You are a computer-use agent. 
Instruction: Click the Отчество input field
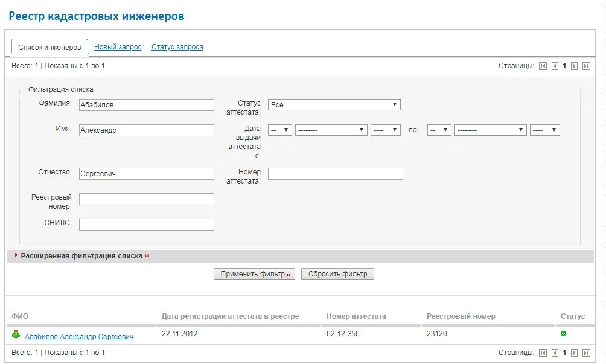pos(147,174)
